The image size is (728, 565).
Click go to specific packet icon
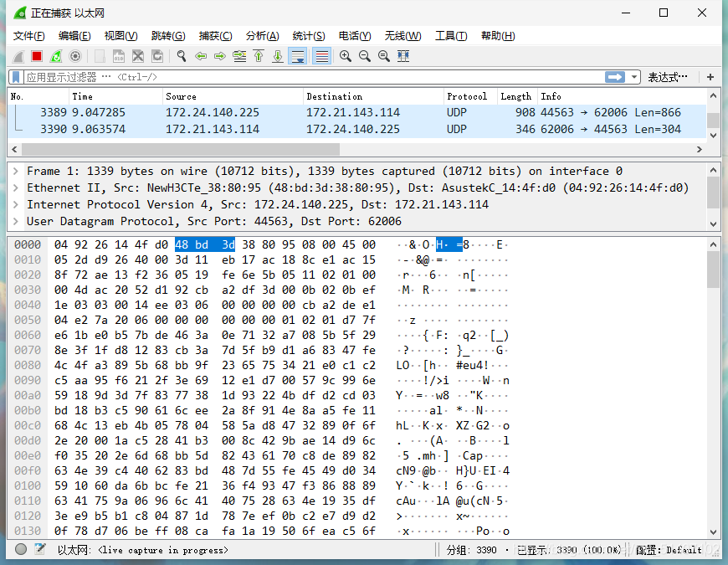coord(239,57)
